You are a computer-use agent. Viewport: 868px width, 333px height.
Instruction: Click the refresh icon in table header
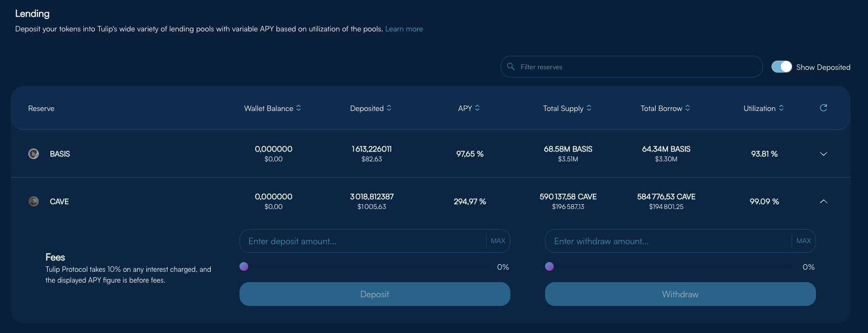click(x=823, y=108)
